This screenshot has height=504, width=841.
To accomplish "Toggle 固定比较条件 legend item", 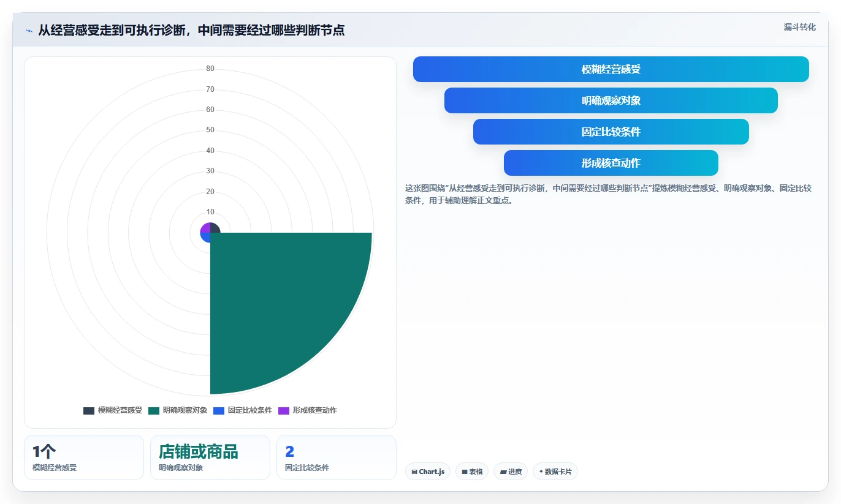I will [x=243, y=410].
